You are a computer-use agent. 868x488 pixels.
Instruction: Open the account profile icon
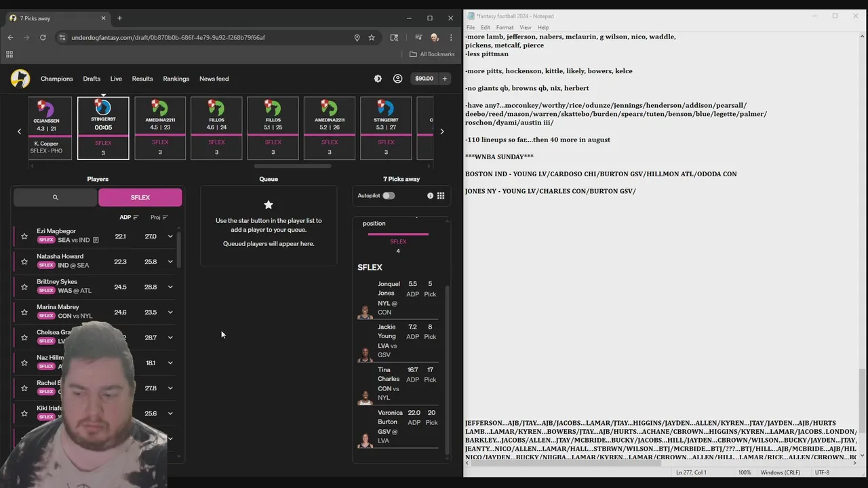pyautogui.click(x=398, y=79)
